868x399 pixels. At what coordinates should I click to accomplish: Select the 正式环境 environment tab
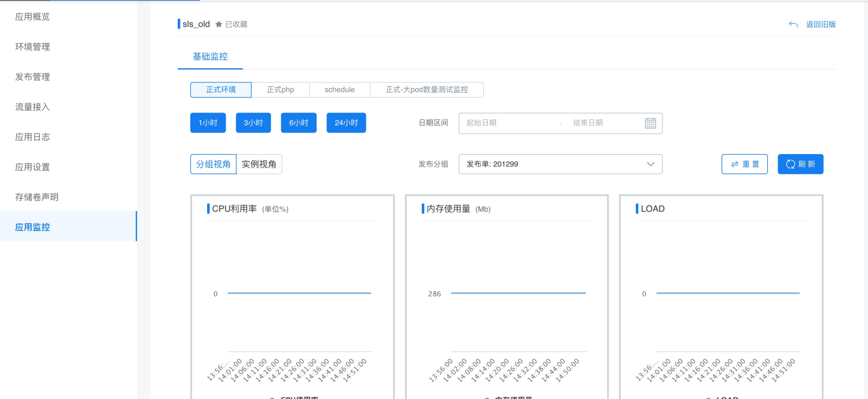coord(221,90)
